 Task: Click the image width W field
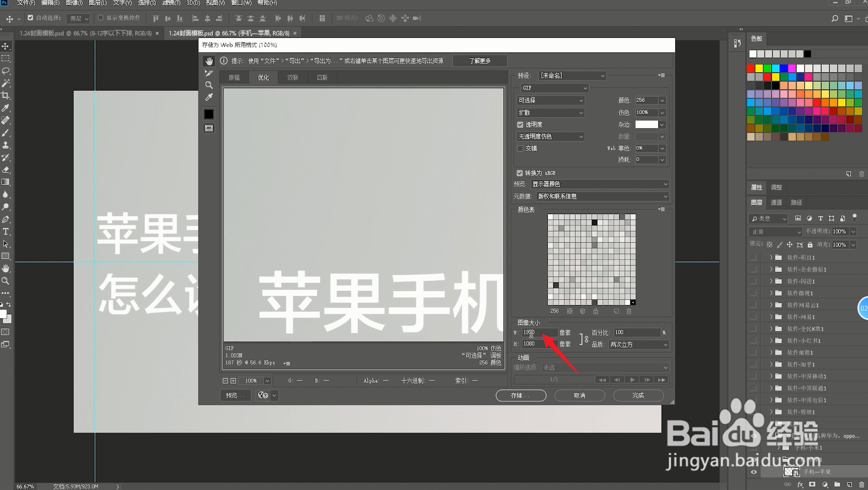(x=540, y=332)
